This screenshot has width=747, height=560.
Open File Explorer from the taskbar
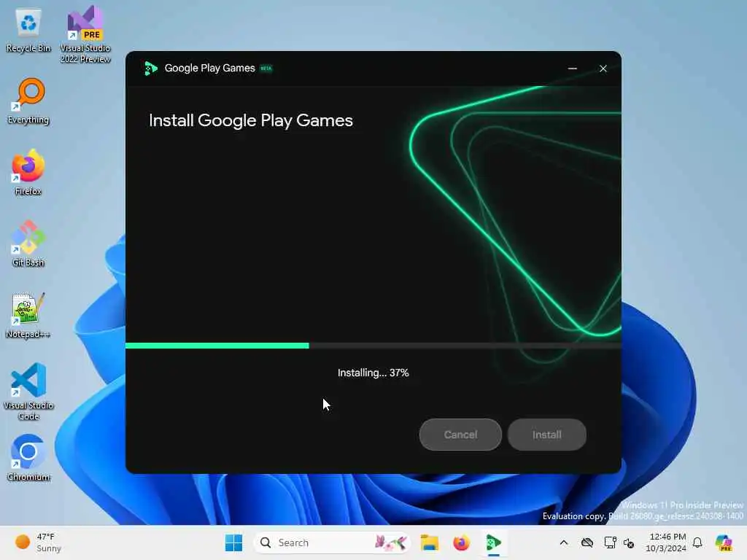[429, 542]
